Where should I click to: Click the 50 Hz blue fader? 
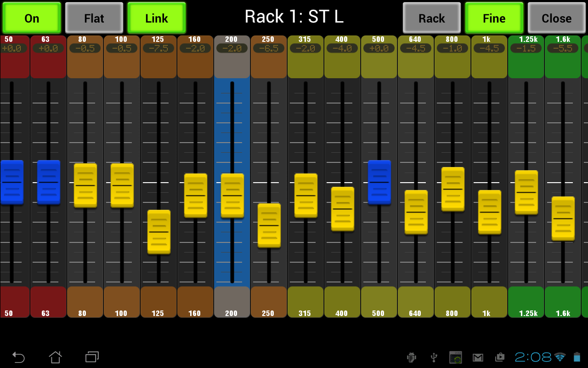(x=12, y=182)
